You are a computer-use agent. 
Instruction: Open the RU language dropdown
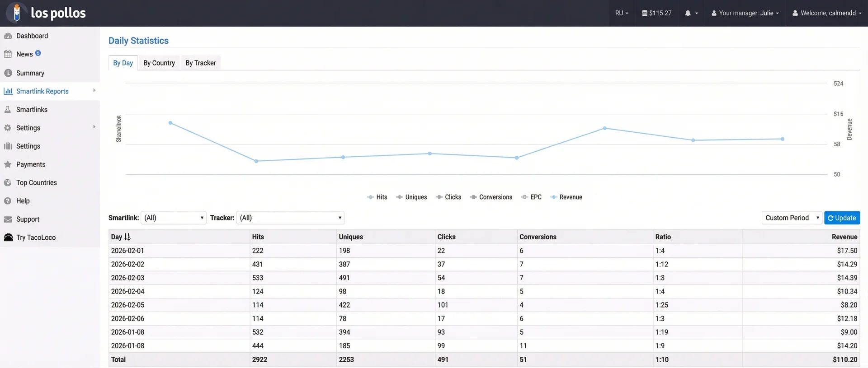[622, 13]
